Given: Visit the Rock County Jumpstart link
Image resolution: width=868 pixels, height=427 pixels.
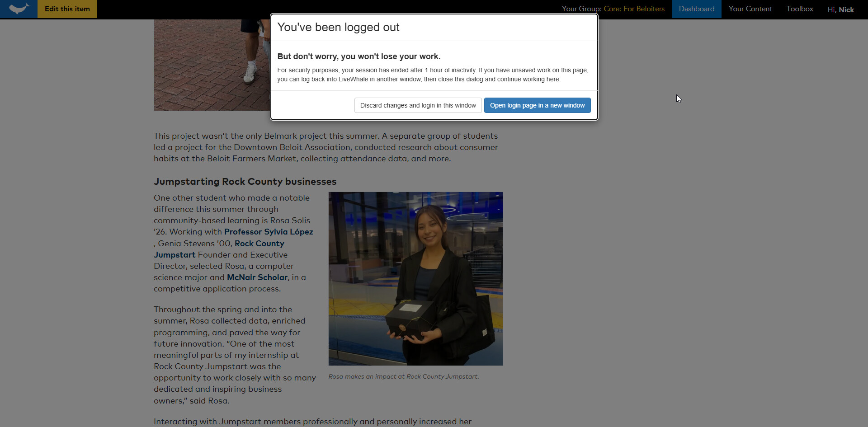Looking at the screenshot, I should coord(259,244).
